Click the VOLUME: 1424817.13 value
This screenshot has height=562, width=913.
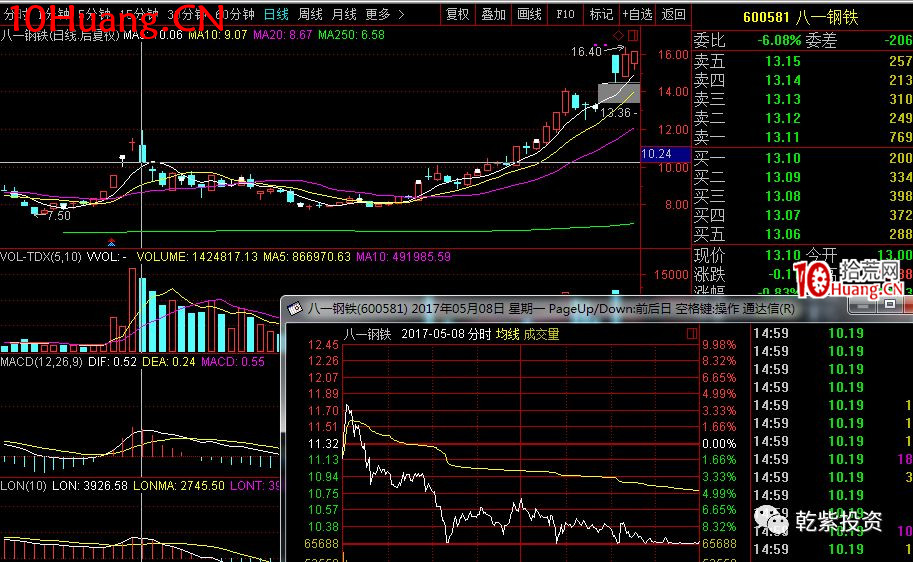197,257
